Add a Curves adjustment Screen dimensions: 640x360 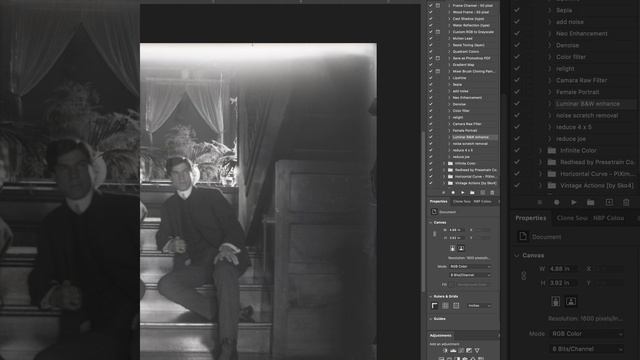coord(461,351)
